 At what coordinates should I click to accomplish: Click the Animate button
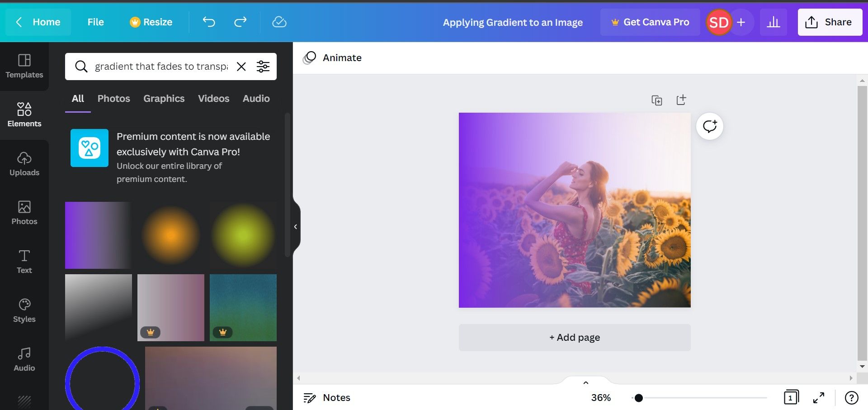pos(332,58)
